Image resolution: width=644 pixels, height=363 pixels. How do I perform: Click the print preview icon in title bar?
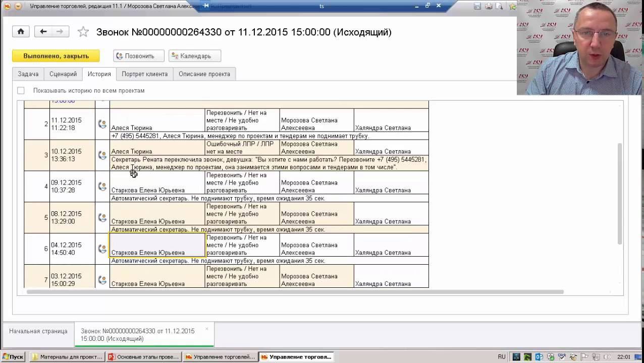coord(500,6)
